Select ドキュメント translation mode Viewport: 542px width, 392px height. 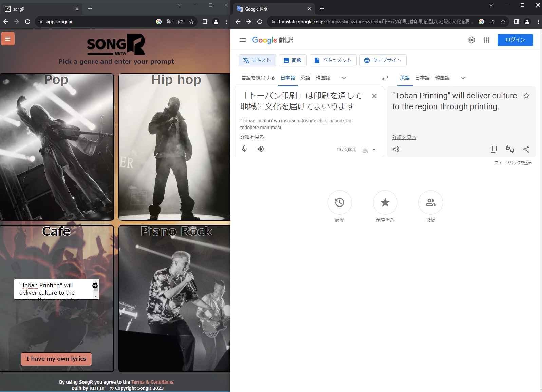coord(333,60)
